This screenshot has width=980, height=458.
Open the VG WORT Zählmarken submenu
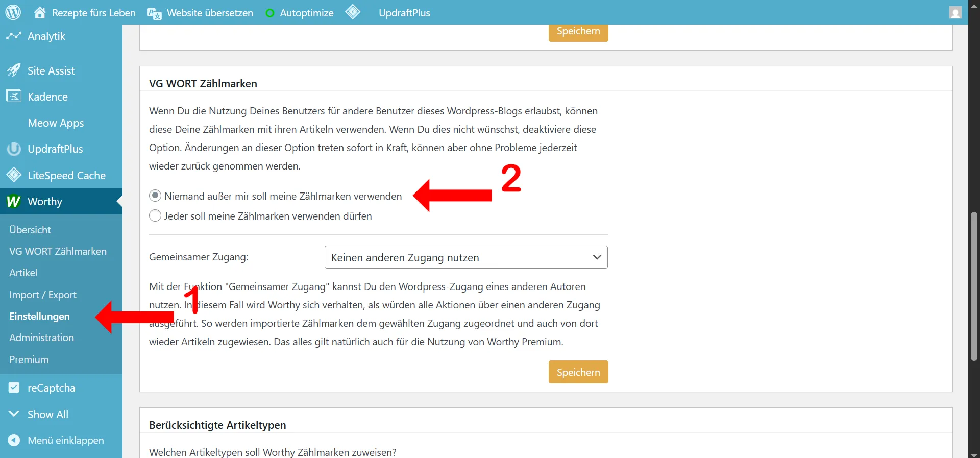point(58,251)
